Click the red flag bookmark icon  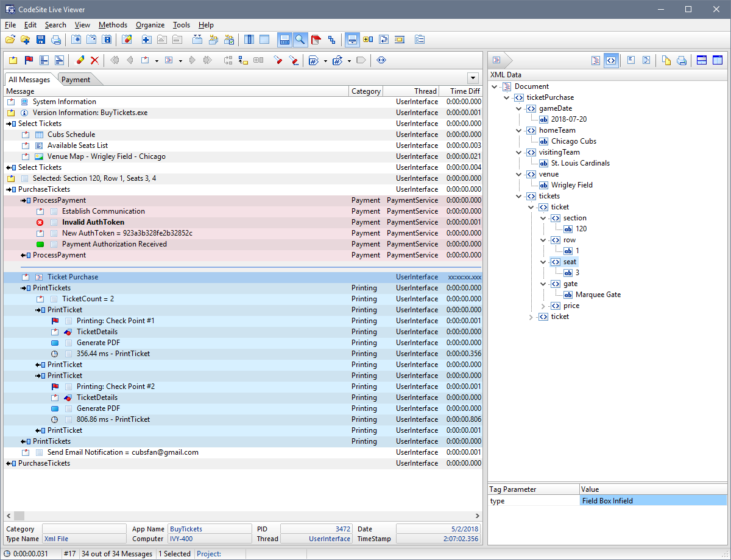(x=28, y=60)
